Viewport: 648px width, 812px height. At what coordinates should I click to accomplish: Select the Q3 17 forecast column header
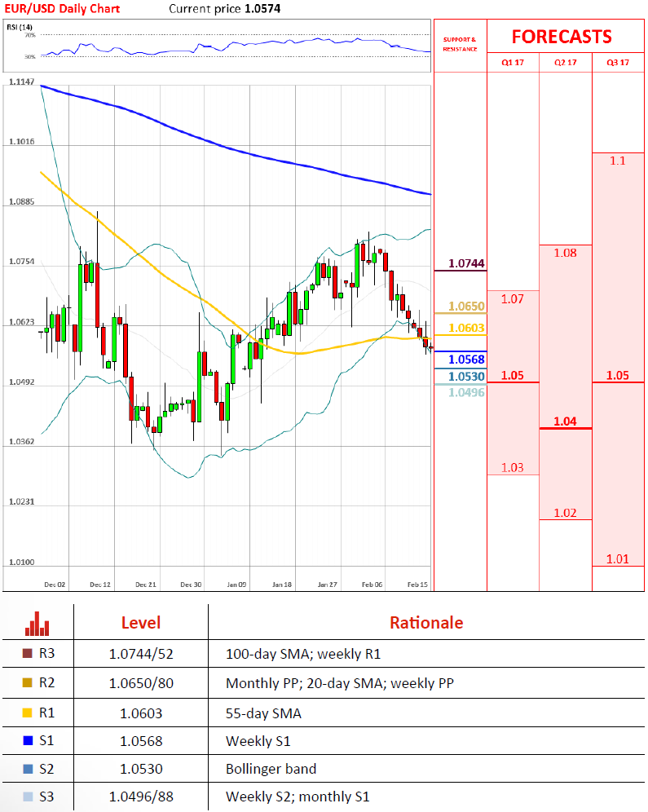coord(618,63)
